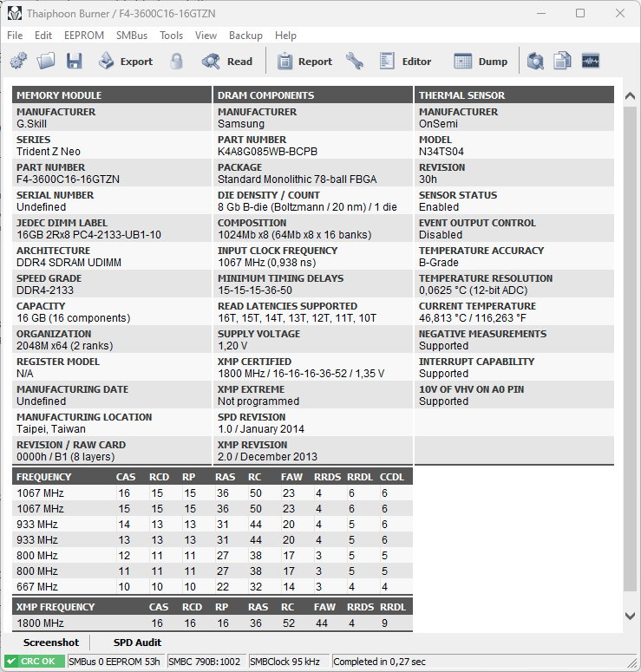Image resolution: width=641 pixels, height=672 pixels.
Task: Click the 'DDR4 SDRAM UDIMM' architecture value
Action: coord(69,262)
